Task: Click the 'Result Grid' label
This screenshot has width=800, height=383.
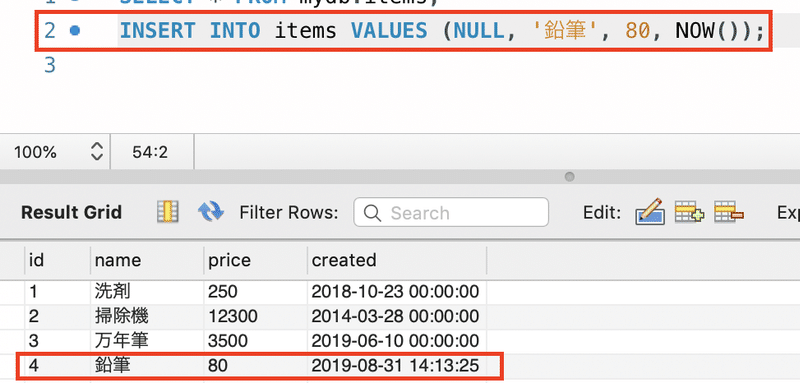Action: [x=71, y=212]
